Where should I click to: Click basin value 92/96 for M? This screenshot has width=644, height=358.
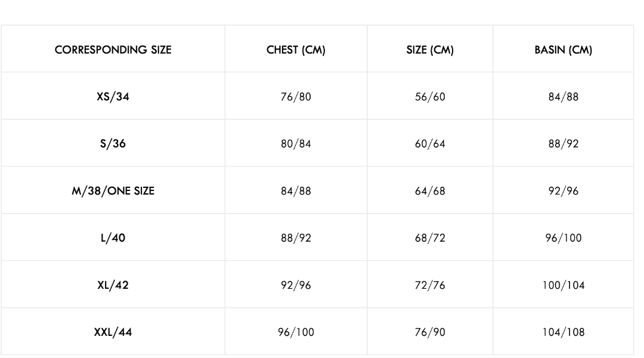(563, 191)
